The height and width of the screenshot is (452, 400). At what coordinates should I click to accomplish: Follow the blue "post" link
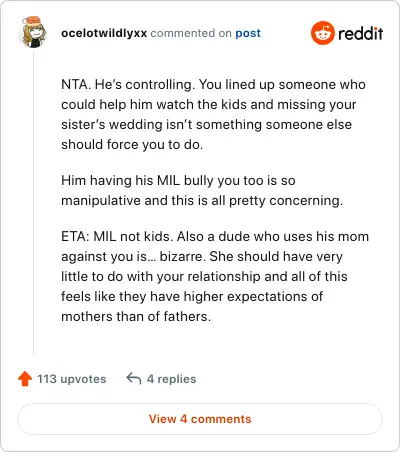tap(248, 33)
